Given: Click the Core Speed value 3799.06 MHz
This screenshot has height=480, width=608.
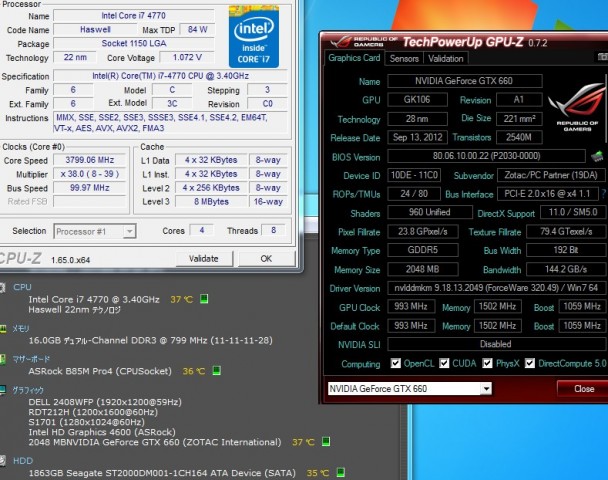Looking at the screenshot, I should click(90, 160).
